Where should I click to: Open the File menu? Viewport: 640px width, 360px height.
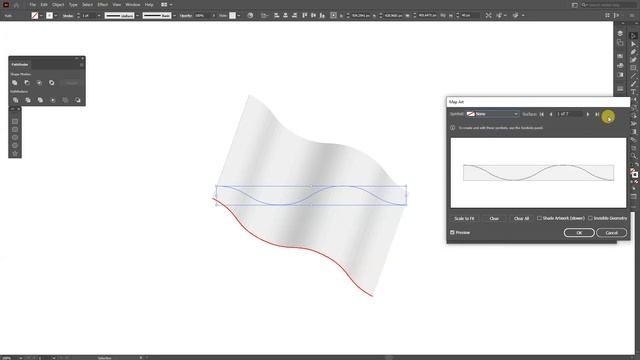(x=32, y=4)
